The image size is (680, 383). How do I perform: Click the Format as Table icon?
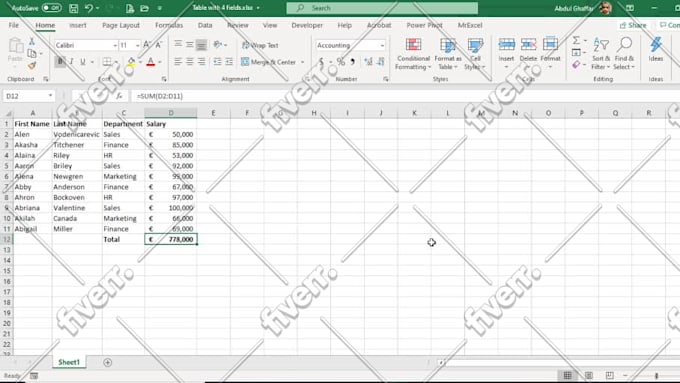coord(448,45)
